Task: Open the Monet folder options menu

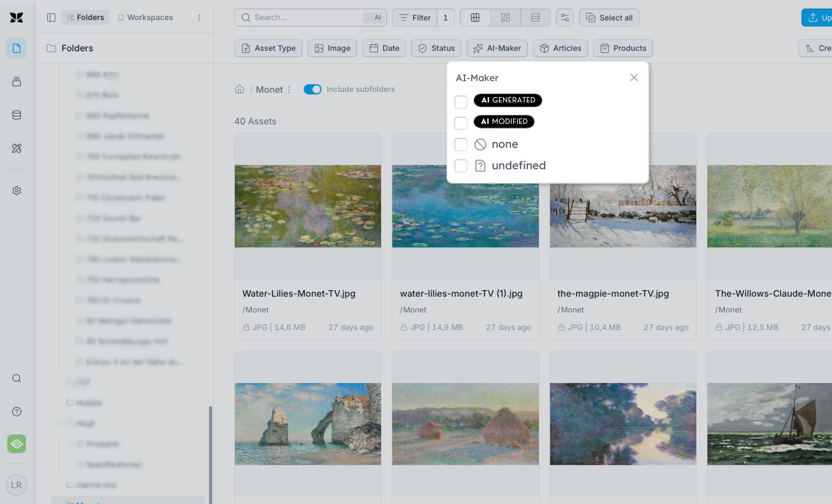Action: click(x=289, y=89)
